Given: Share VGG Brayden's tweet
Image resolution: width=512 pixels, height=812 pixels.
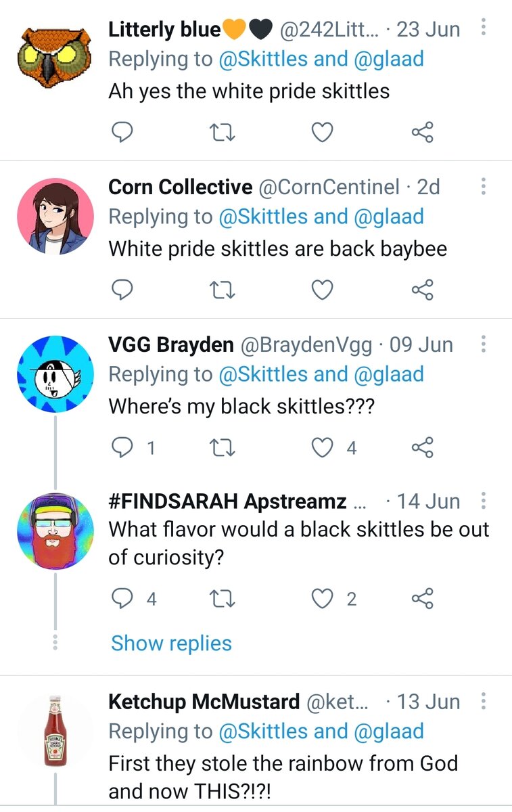Looking at the screenshot, I should (423, 447).
